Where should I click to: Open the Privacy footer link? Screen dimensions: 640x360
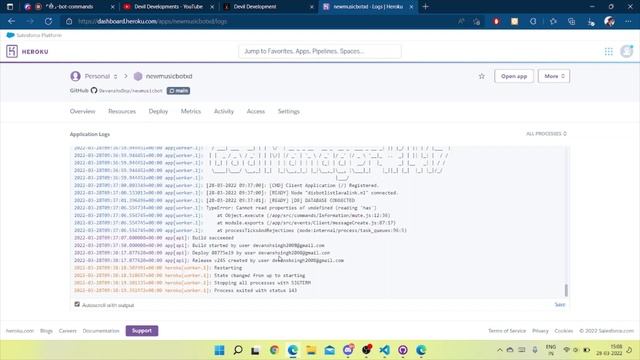pyautogui.click(x=540, y=331)
